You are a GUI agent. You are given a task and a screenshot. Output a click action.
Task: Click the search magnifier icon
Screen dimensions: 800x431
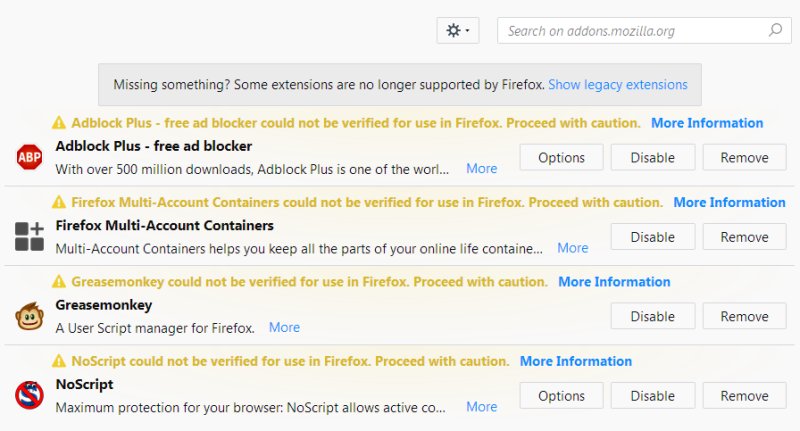tap(775, 31)
